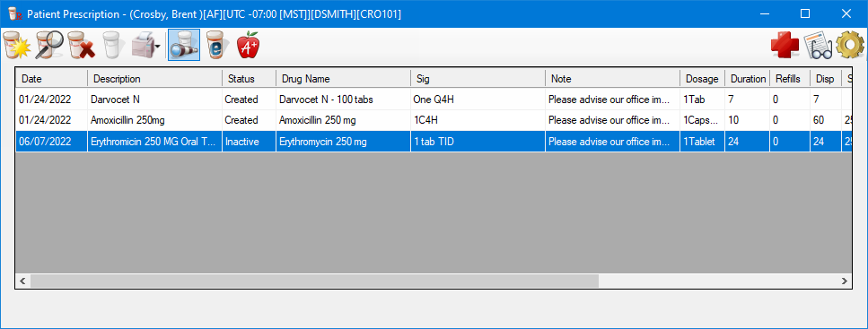
Task: Click the delete prescription red X icon
Action: click(82, 46)
